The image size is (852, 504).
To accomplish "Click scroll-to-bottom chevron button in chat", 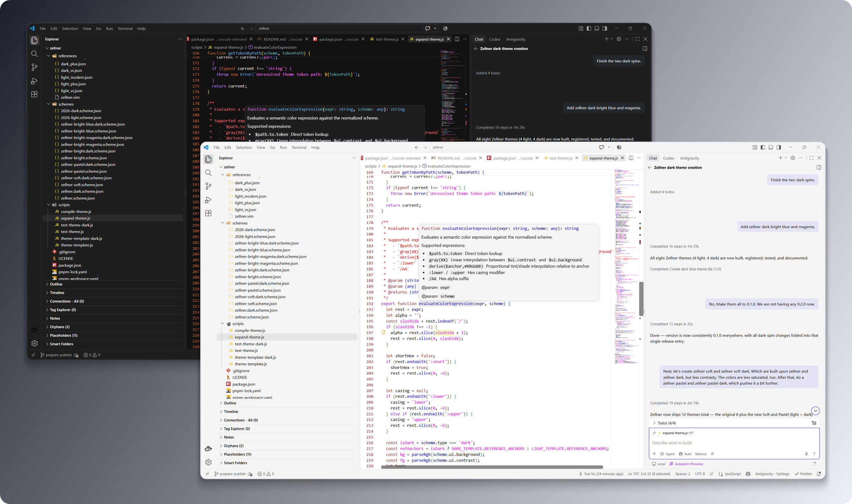I will pos(815,411).
